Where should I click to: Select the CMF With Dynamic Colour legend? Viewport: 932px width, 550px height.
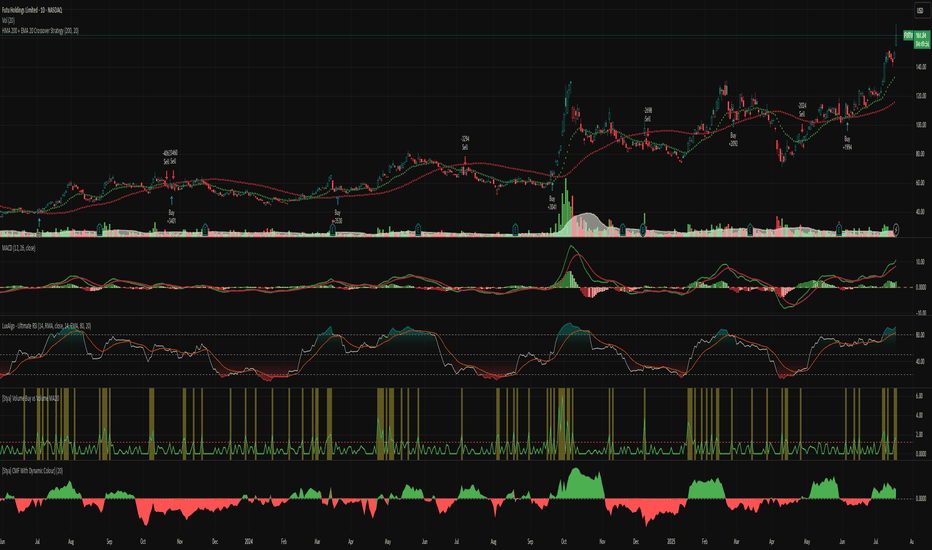(x=32, y=470)
